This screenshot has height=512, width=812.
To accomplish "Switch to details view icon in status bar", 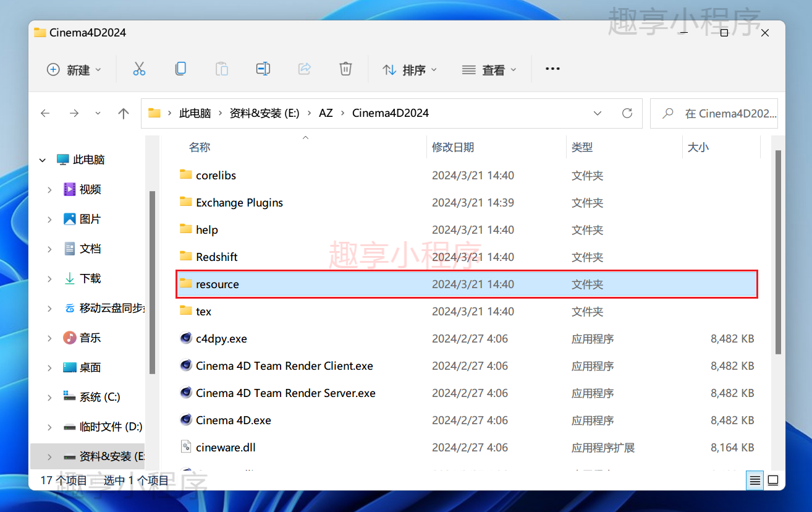I will 755,480.
